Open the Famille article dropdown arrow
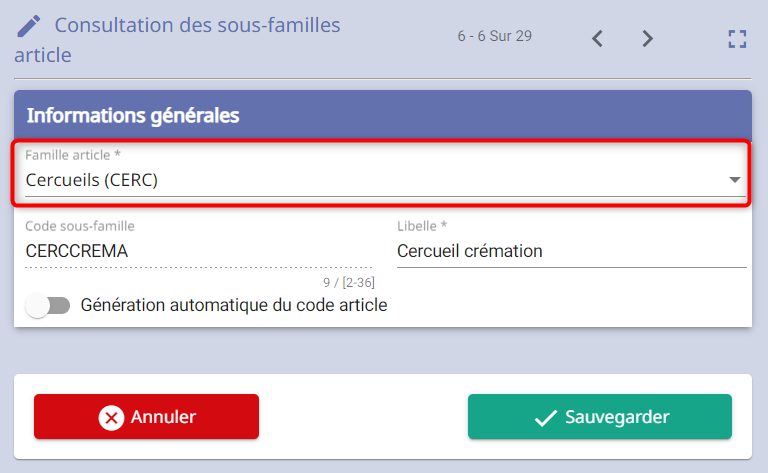Screen dimensions: 768x473 point(735,180)
